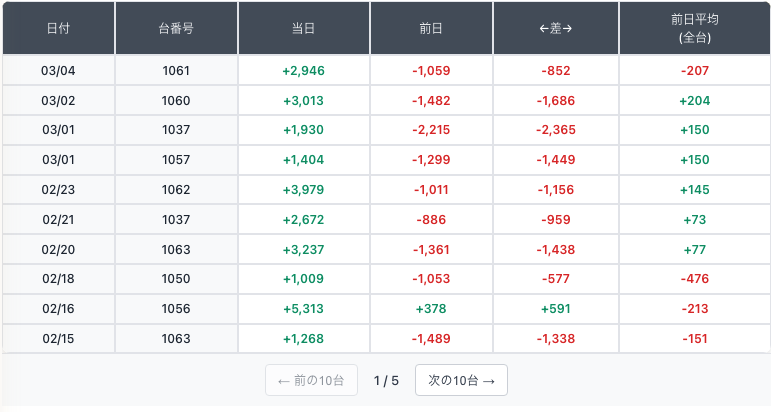The height and width of the screenshot is (412, 773).
Task: Click the 前日平均 (全台) column header
Action: tap(695, 29)
